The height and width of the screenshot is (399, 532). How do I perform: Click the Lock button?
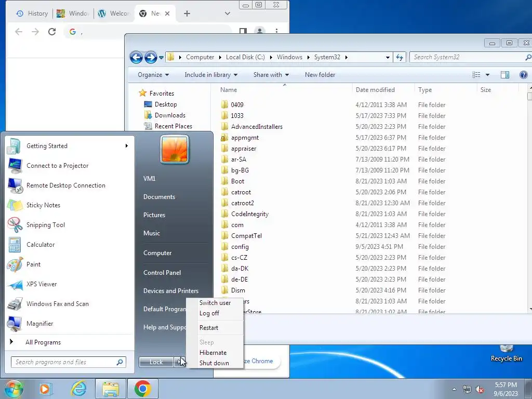pyautogui.click(x=156, y=362)
